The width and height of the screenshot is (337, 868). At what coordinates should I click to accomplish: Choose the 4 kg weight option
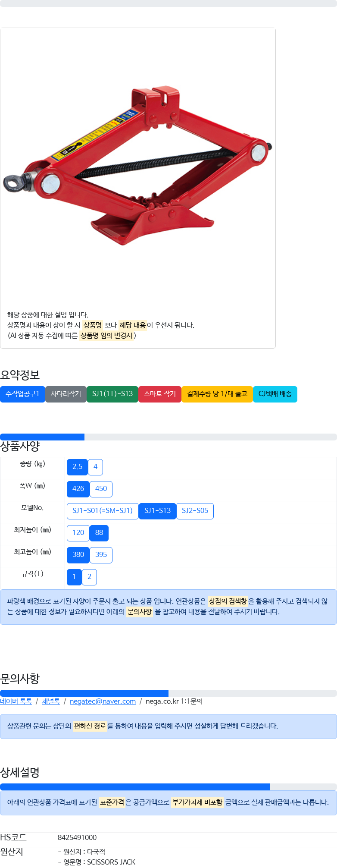pyautogui.click(x=95, y=467)
